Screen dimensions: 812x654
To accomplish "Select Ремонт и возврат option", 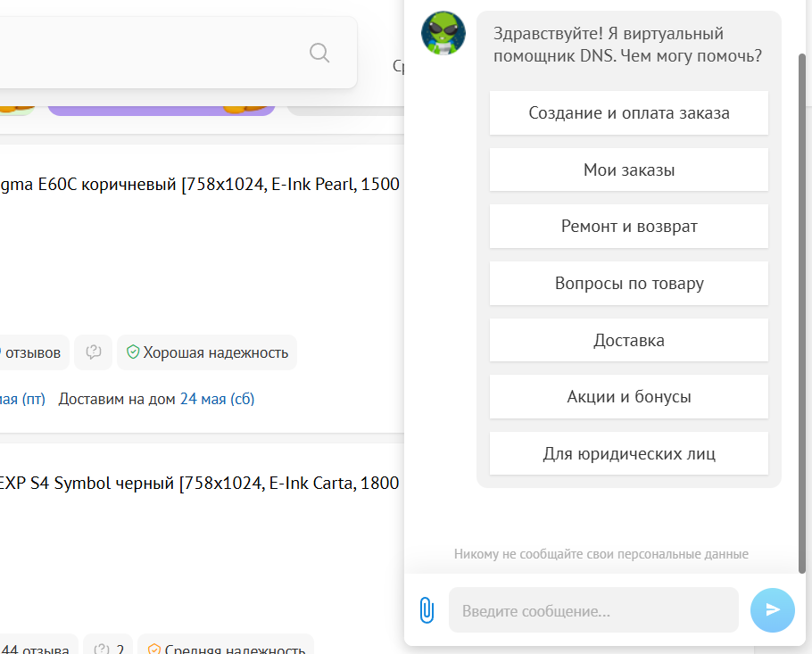I will click(629, 227).
